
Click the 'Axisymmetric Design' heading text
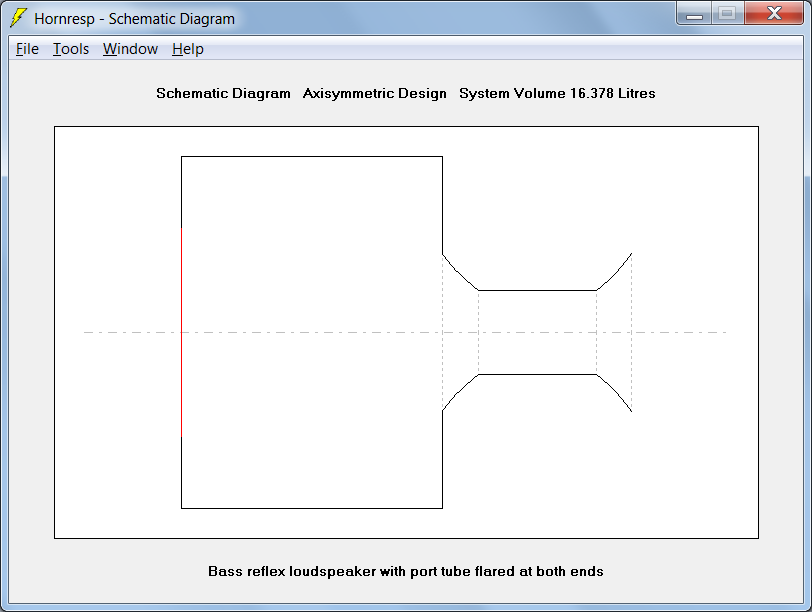(374, 94)
